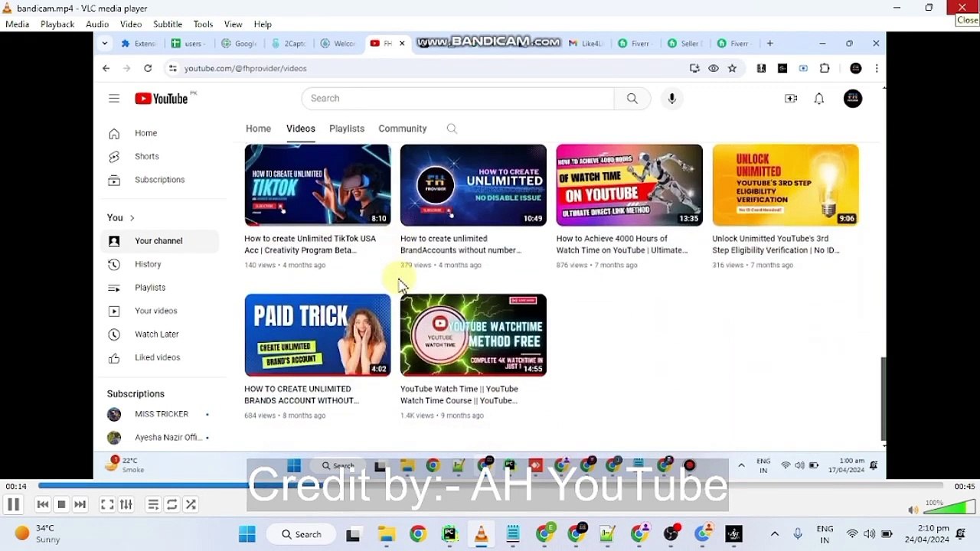Select the channel Playlists tab
This screenshot has height=551, width=980.
coord(347,129)
